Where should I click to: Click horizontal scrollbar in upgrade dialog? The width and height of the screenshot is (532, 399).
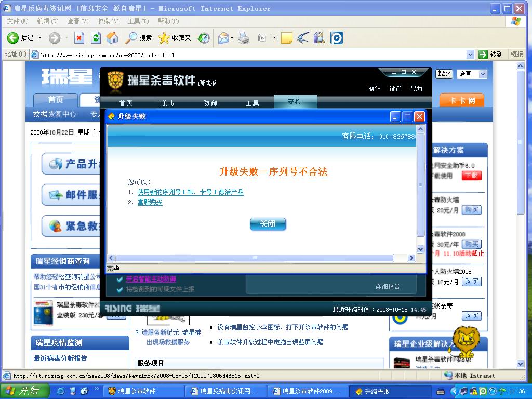[x=255, y=258]
